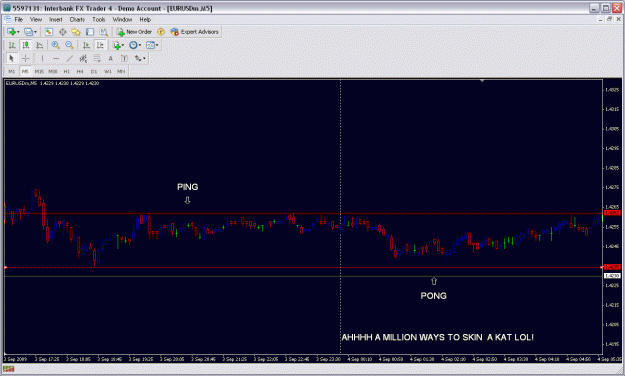
Task: Open the Window menu
Action: 122,19
